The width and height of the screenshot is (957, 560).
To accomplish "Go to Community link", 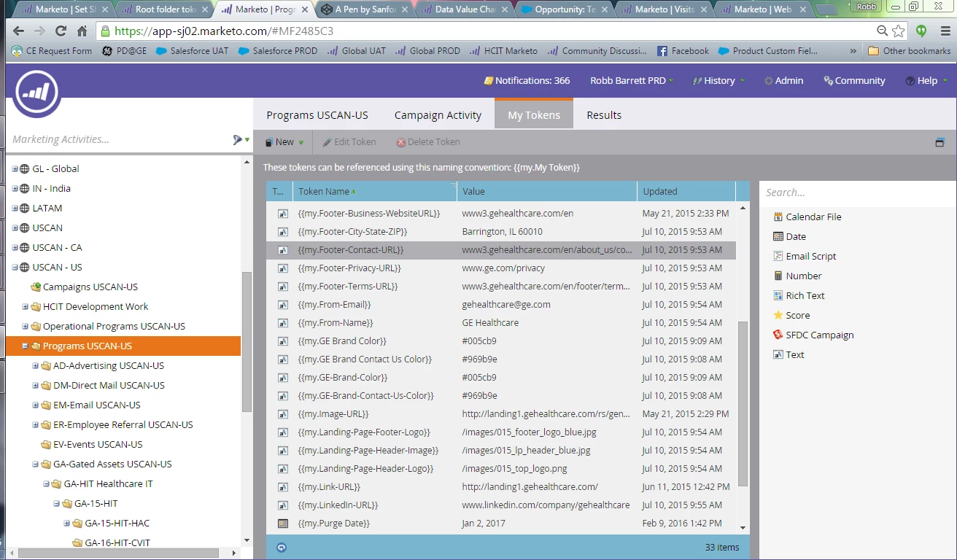I will [854, 80].
